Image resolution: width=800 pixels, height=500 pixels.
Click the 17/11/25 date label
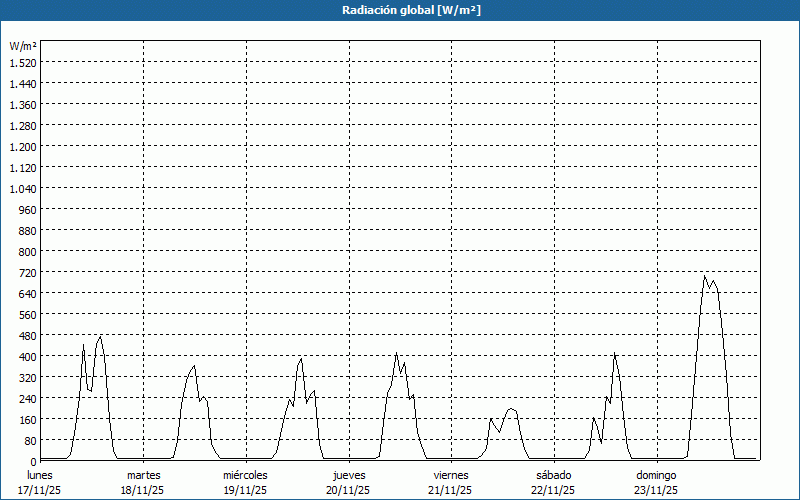40,490
